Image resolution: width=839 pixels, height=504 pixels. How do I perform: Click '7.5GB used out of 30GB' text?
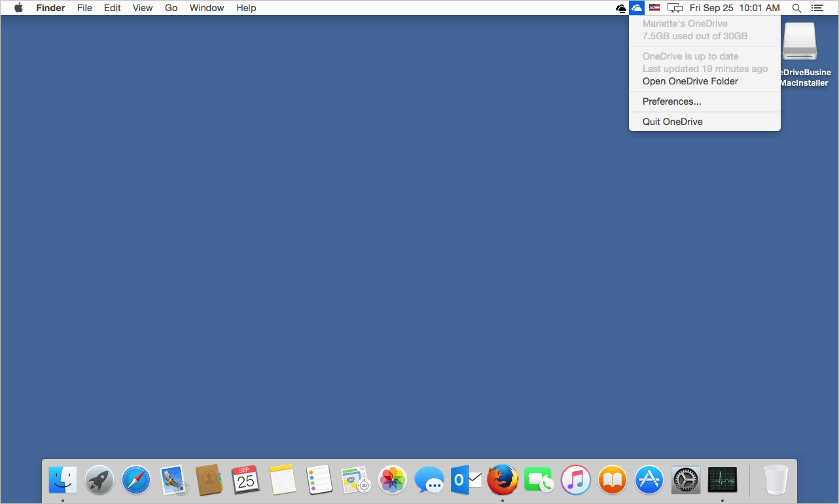click(695, 36)
